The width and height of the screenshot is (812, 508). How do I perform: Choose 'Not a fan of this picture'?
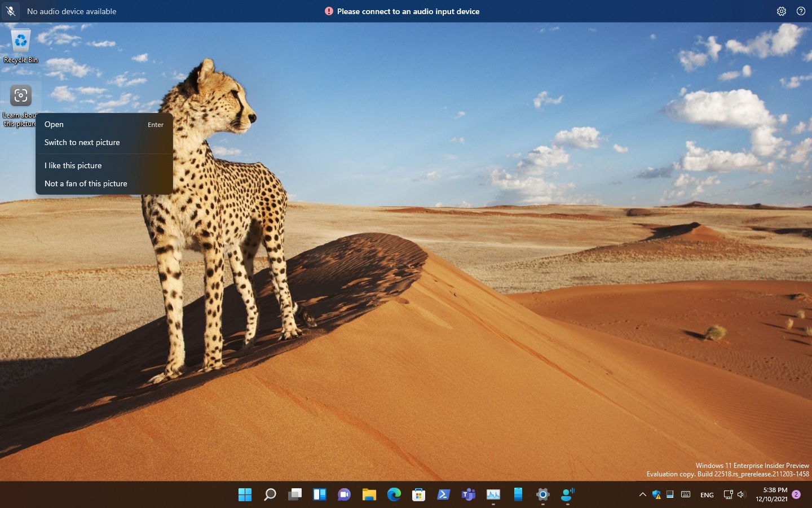coord(86,183)
